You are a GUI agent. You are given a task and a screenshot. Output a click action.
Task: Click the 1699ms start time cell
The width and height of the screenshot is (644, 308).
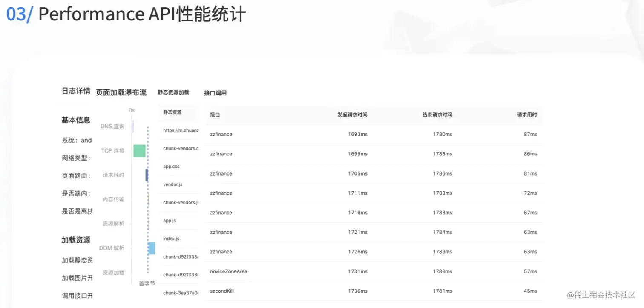coord(357,154)
